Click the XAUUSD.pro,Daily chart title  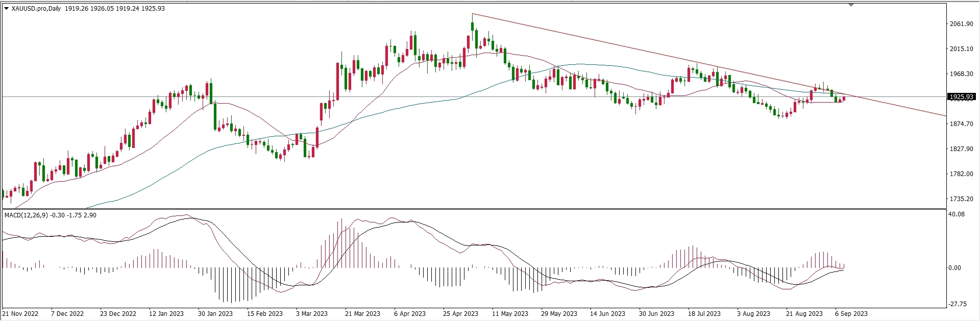36,9
